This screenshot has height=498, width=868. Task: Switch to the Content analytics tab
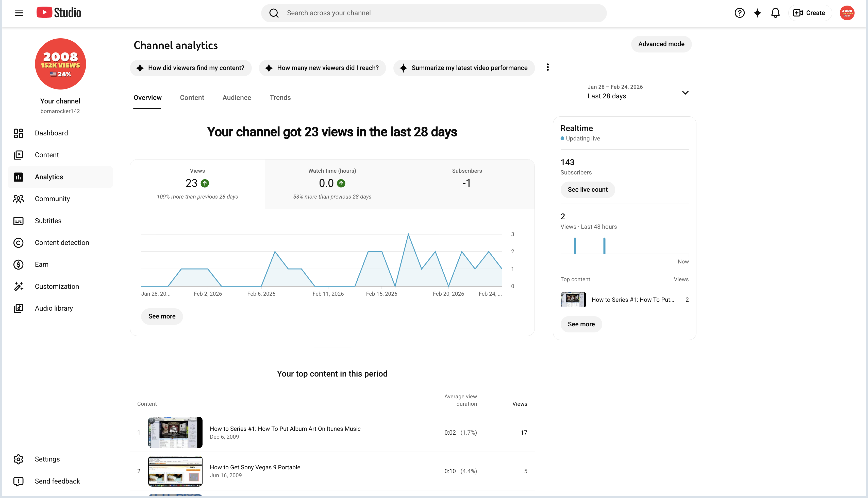pos(192,97)
